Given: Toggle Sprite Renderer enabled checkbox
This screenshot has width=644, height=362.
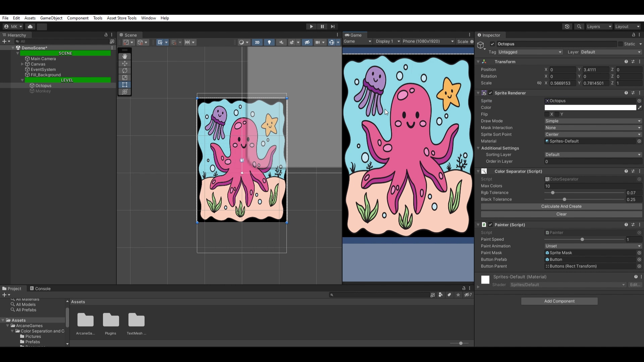Looking at the screenshot, I should tap(490, 93).
